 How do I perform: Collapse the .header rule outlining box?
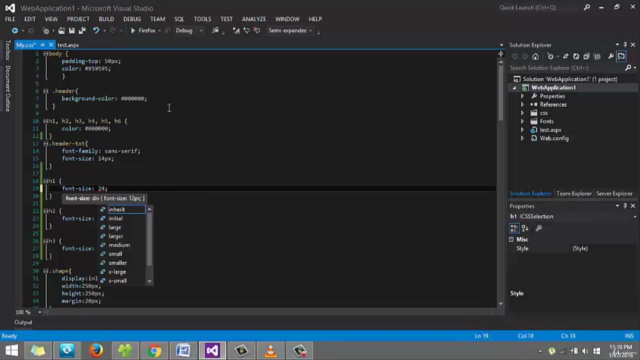pos(45,91)
